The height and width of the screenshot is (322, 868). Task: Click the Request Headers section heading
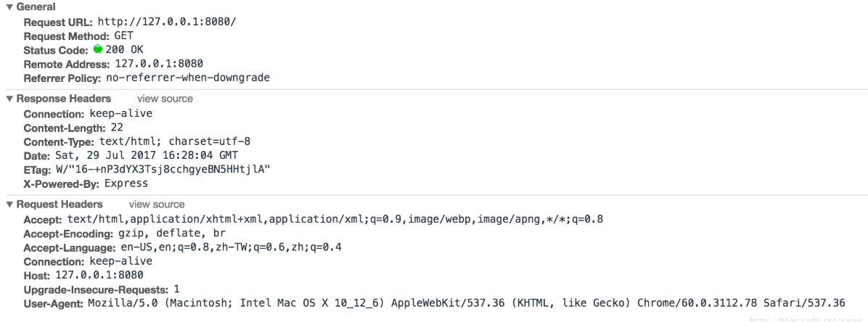pos(60,205)
